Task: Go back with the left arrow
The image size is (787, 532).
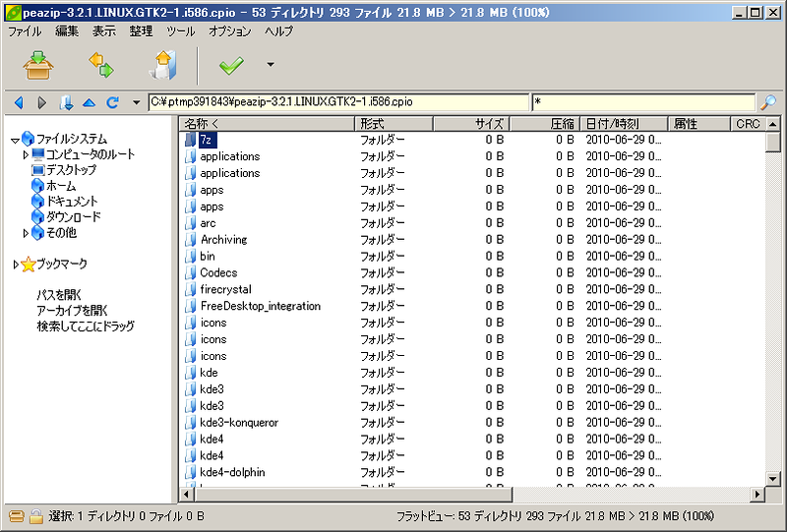Action: click(x=19, y=103)
